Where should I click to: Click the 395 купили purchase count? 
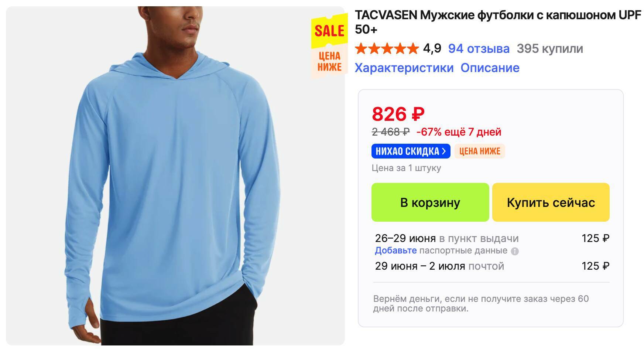(x=549, y=48)
